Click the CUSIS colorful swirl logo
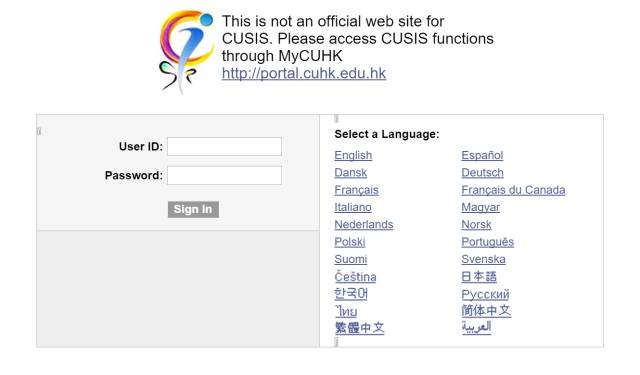The width and height of the screenshot is (640, 375). [x=187, y=52]
